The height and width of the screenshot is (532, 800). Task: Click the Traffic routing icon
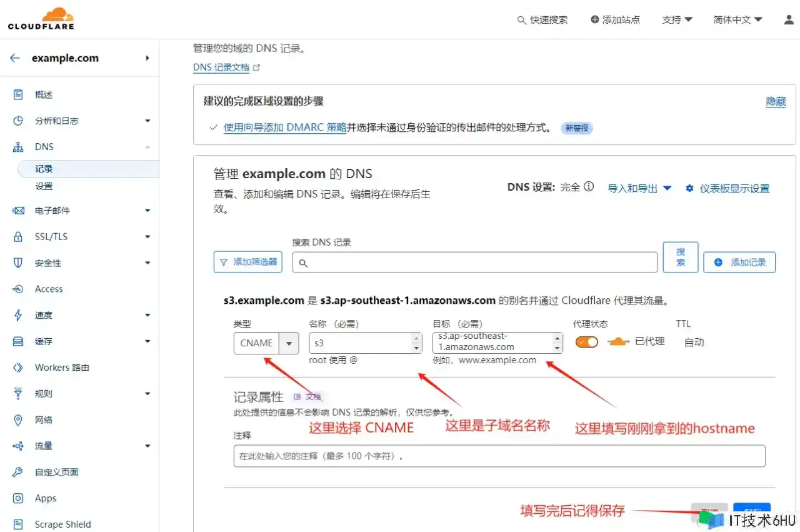coord(18,446)
